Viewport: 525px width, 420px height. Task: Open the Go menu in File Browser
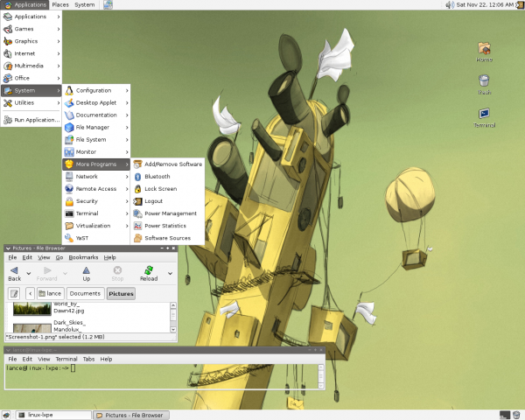pos(59,257)
